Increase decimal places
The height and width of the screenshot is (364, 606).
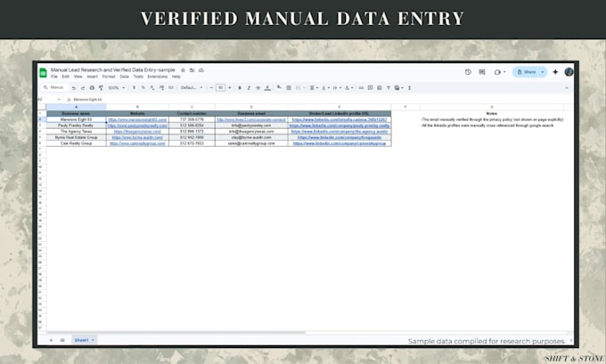click(x=161, y=87)
